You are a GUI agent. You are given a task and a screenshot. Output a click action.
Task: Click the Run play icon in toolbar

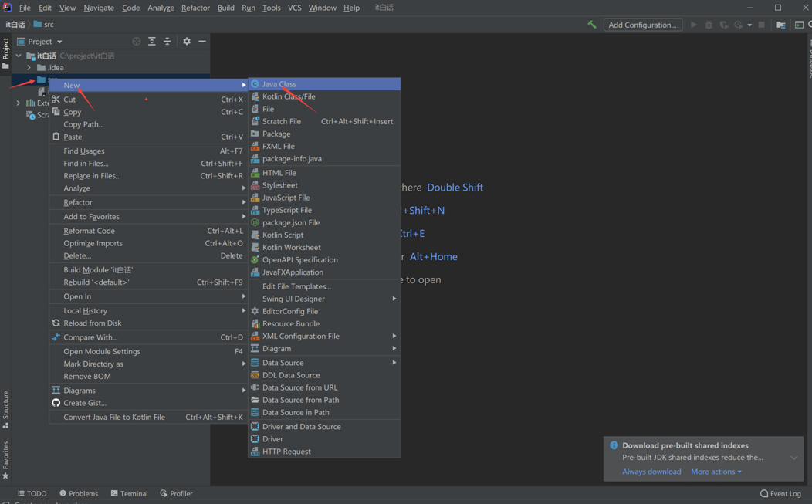click(693, 25)
